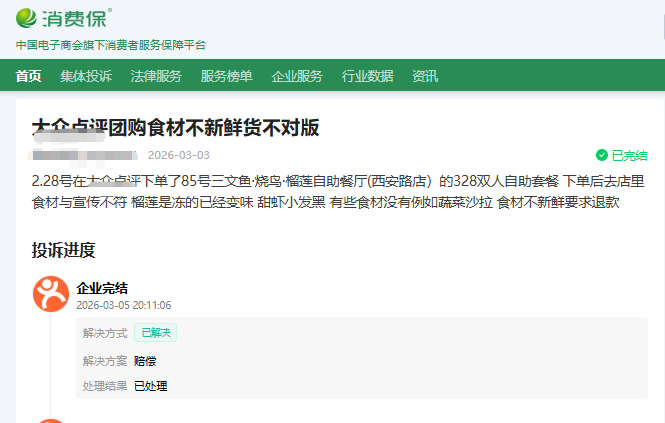
Task: Click the orange avatar beside 企业完结
Action: point(51,294)
